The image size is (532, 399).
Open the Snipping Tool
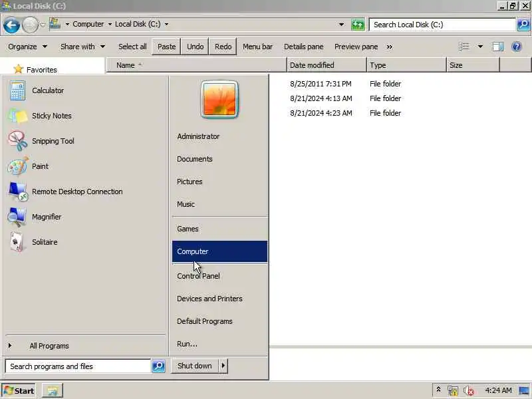click(85, 141)
